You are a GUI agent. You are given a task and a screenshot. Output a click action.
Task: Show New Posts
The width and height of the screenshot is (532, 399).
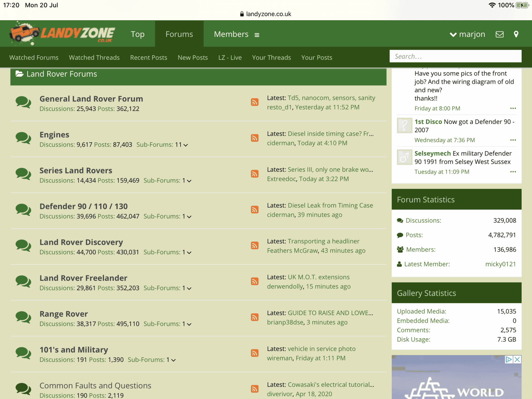[193, 58]
